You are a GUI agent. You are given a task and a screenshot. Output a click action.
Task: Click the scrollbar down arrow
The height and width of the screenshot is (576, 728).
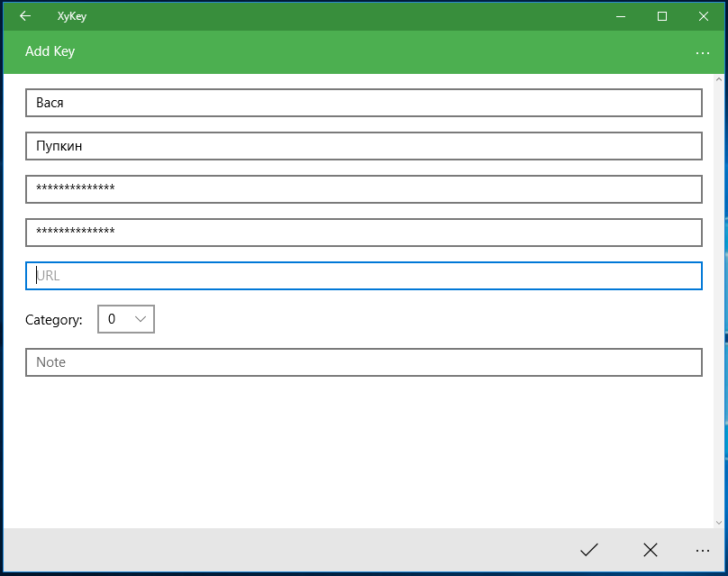click(x=719, y=523)
